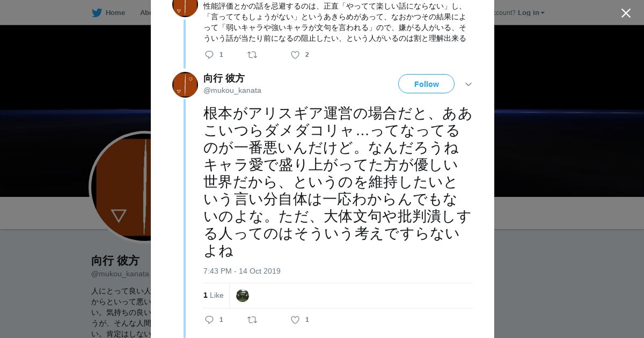Viewport: 644px width, 338px height.
Task: Like the main tweet with heart
Action: (295, 320)
